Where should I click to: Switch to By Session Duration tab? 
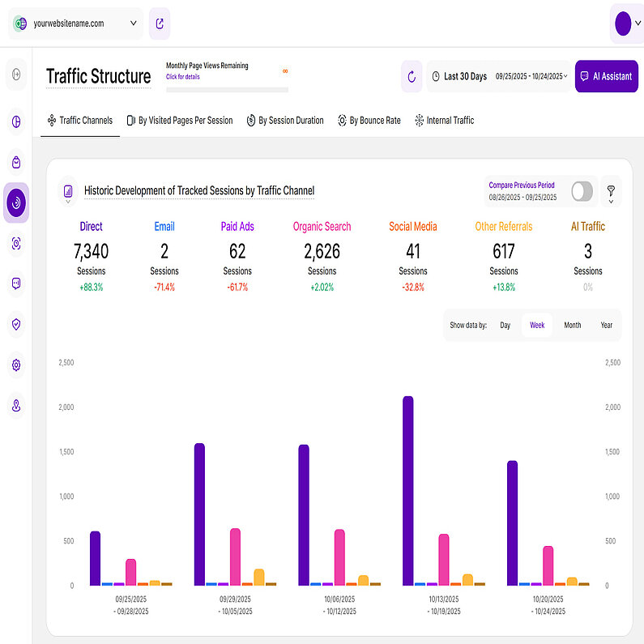(x=284, y=121)
